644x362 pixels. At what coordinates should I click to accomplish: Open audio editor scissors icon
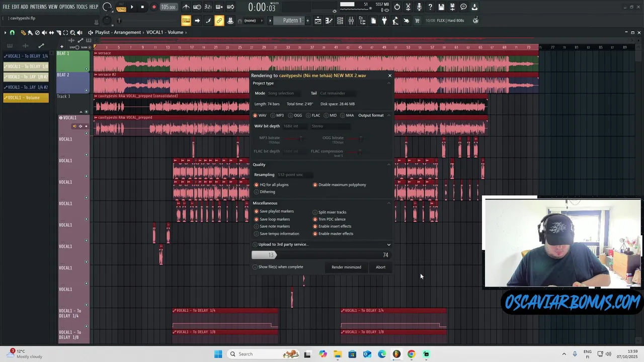pyautogui.click(x=408, y=7)
